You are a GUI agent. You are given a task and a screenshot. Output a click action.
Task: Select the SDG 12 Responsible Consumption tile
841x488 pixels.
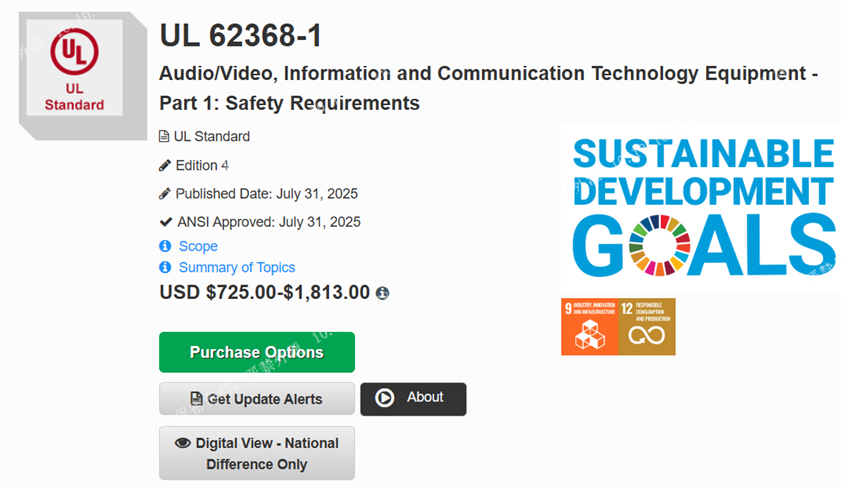[647, 326]
